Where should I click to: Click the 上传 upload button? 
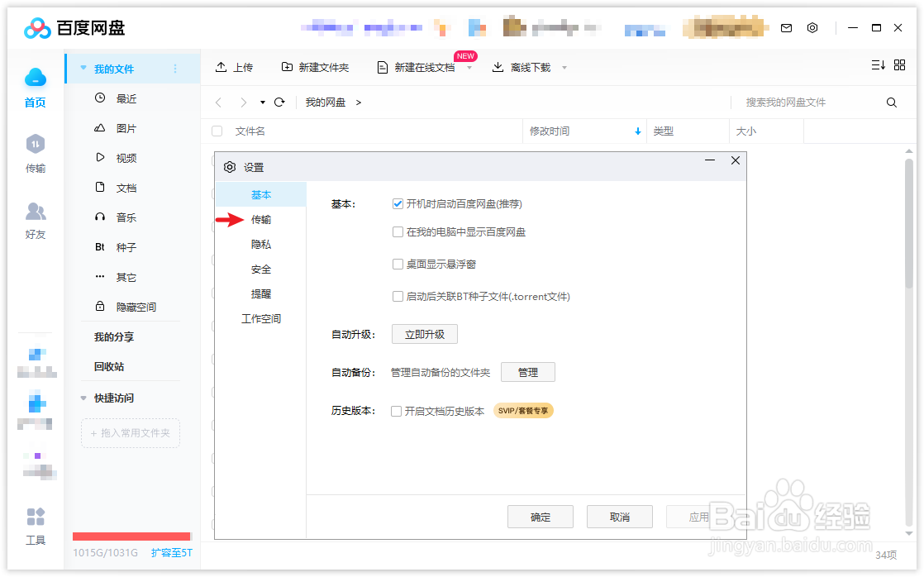coord(234,67)
